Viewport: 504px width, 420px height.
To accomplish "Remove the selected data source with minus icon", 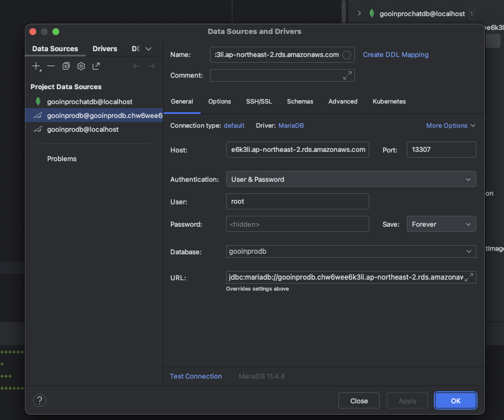I will [51, 66].
